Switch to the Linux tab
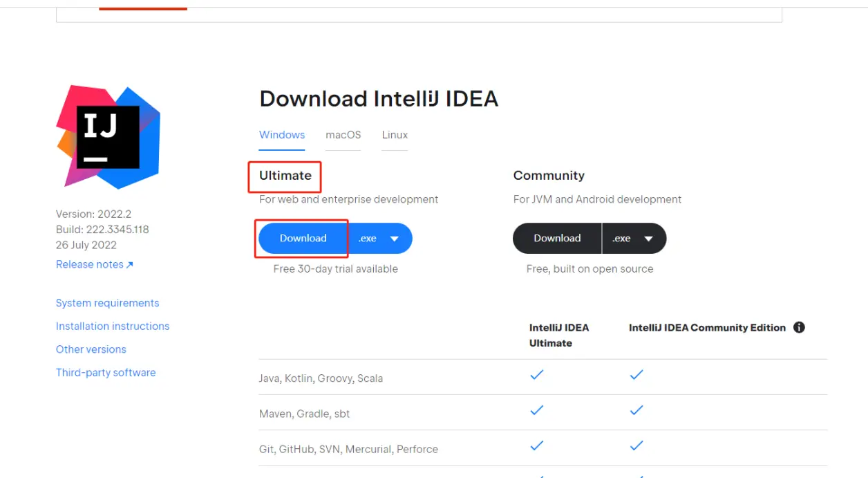The width and height of the screenshot is (868, 478). (395, 135)
